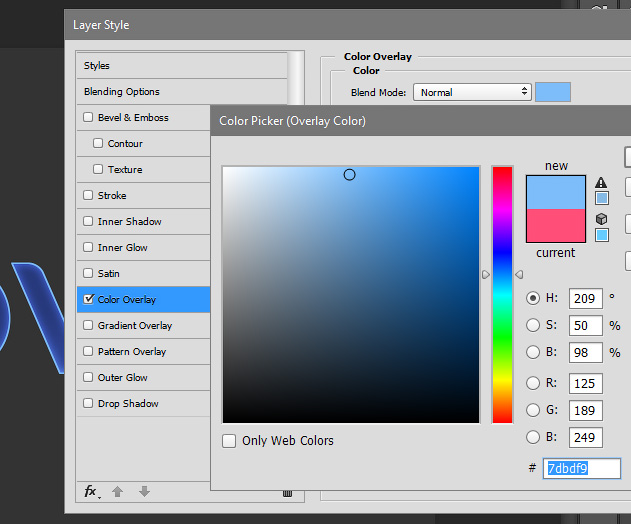Screen dimensions: 631x524
Task: Enable the Satin checkbox
Action: [x=88, y=273]
